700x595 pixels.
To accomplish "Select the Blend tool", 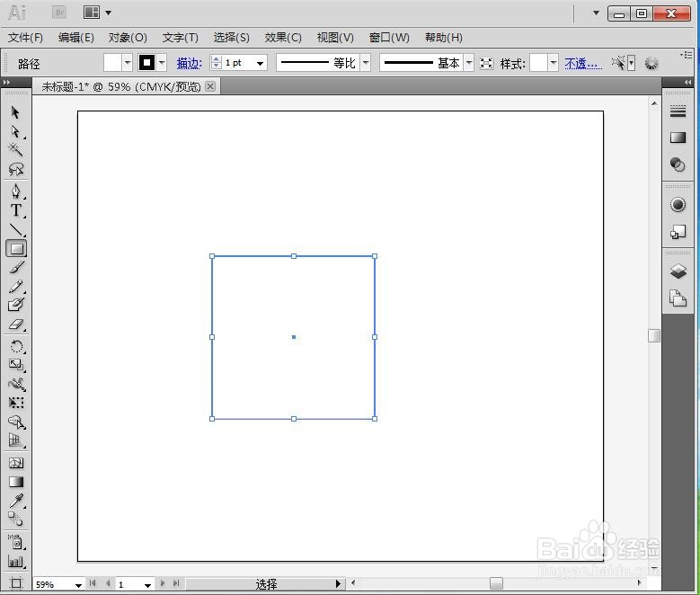I will [15, 520].
